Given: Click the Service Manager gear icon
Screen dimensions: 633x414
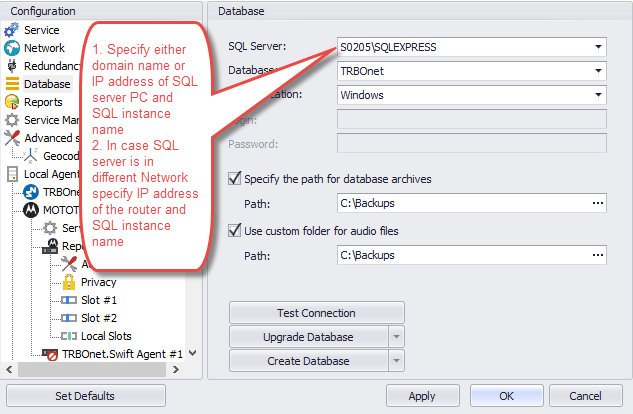Looking at the screenshot, I should pyautogui.click(x=12, y=120).
